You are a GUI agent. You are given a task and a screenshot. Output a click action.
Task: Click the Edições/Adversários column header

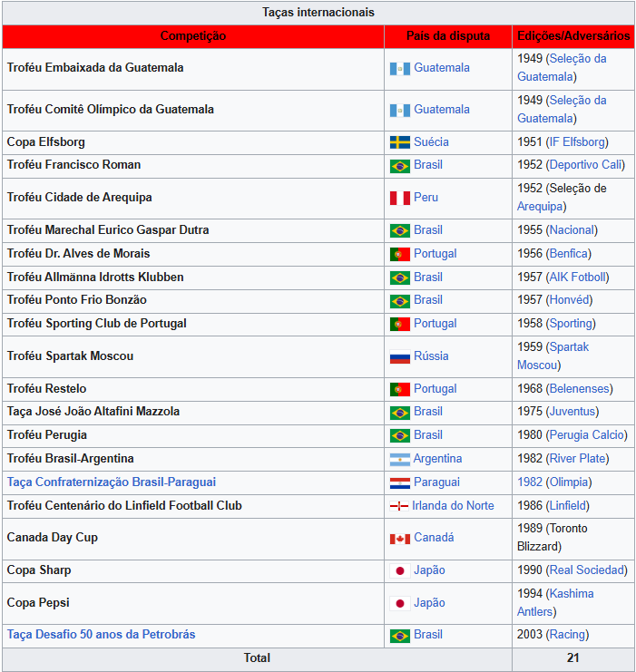click(x=573, y=36)
